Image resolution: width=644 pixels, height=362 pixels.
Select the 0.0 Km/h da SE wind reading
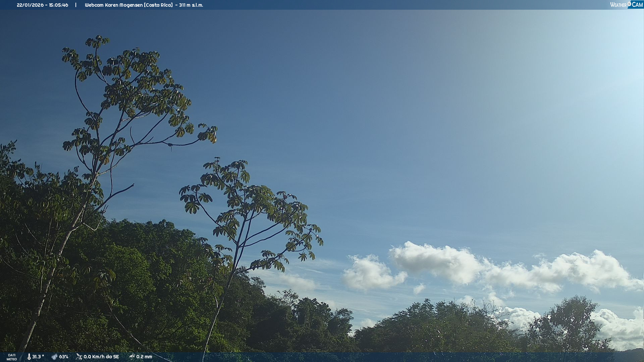[x=101, y=357]
